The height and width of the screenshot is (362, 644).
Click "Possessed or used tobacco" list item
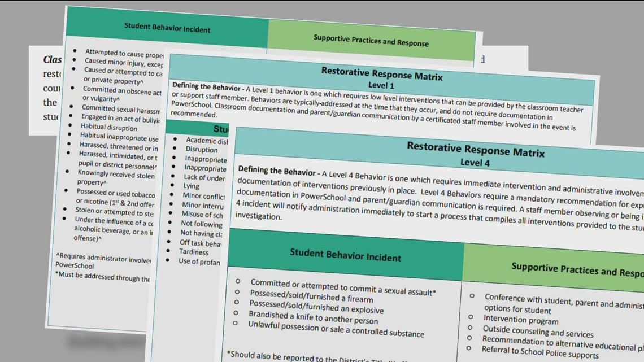[x=115, y=197]
